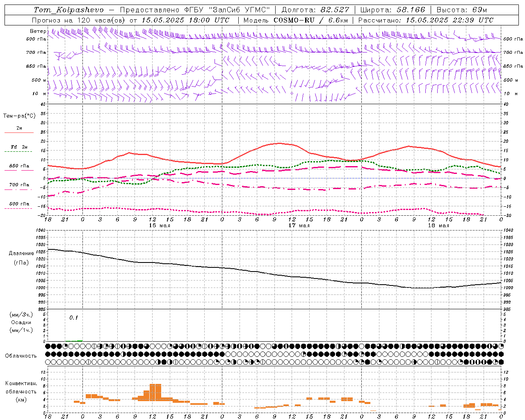525x420 pixels.
Task: Click the "18 мая" date label
Action: [438, 226]
